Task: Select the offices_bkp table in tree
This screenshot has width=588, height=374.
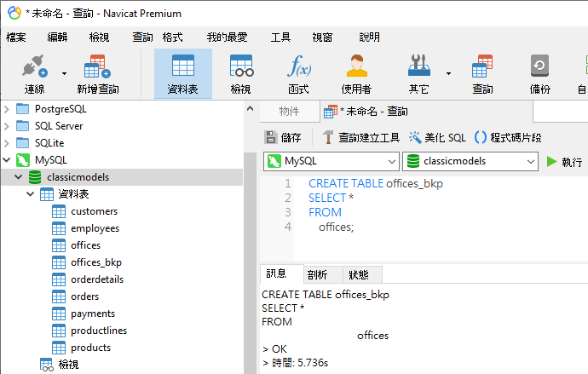Action: 96,262
